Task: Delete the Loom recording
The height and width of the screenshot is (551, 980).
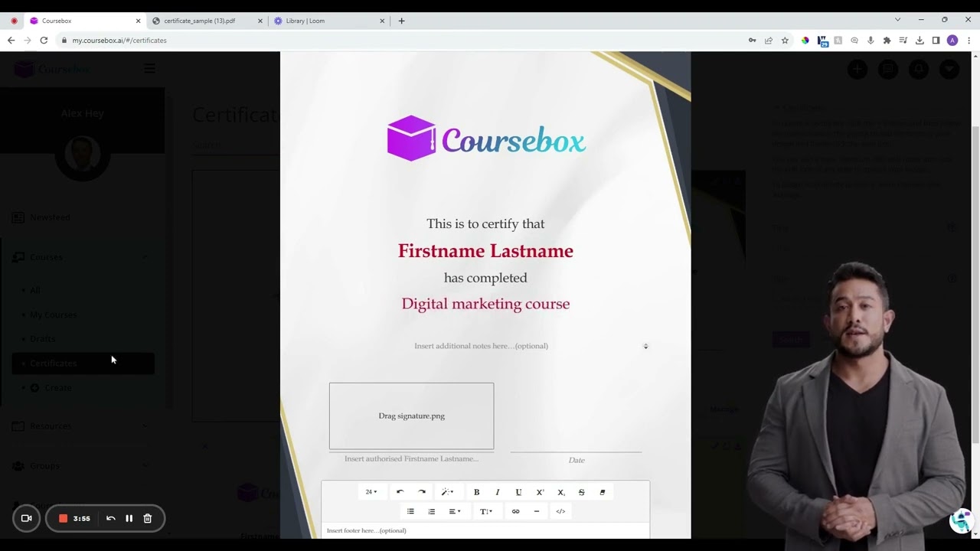Action: tap(148, 518)
